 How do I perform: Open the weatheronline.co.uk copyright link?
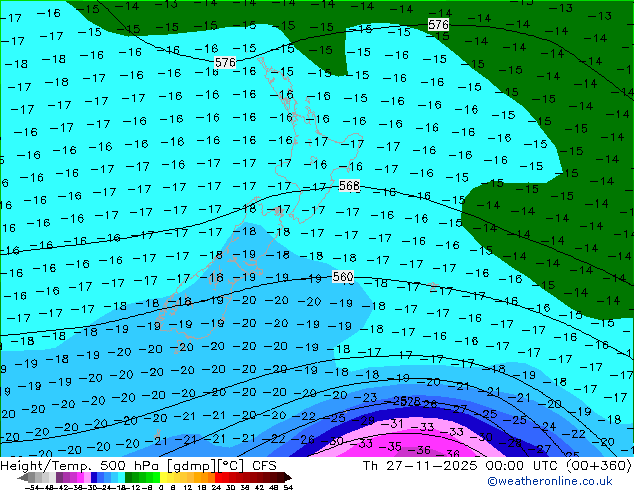550,481
